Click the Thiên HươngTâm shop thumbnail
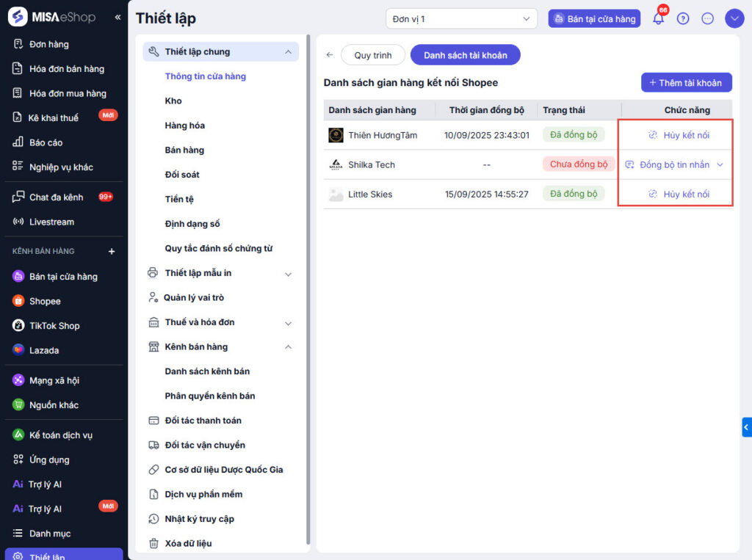The height and width of the screenshot is (560, 752). (x=336, y=135)
